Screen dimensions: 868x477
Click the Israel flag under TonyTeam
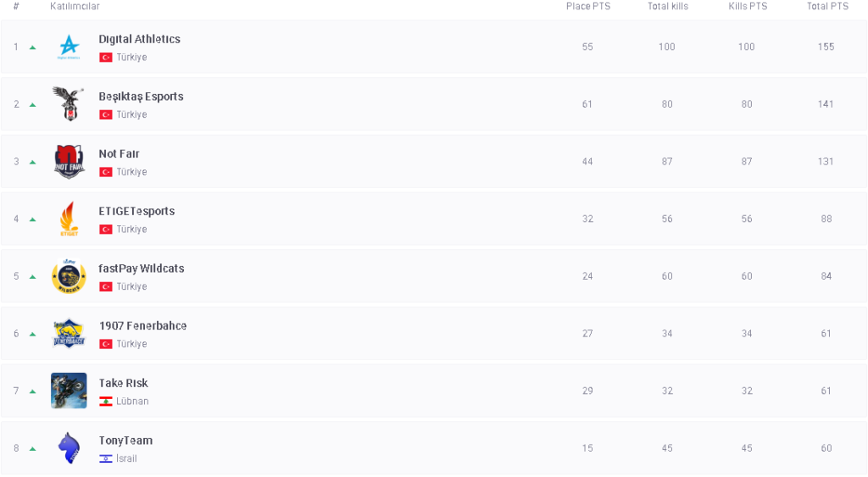[106, 459]
